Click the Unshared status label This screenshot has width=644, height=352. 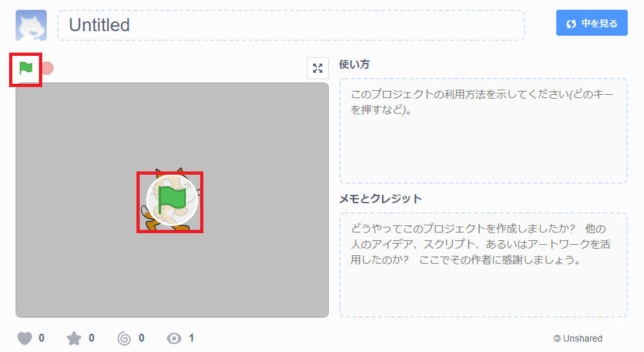point(578,338)
